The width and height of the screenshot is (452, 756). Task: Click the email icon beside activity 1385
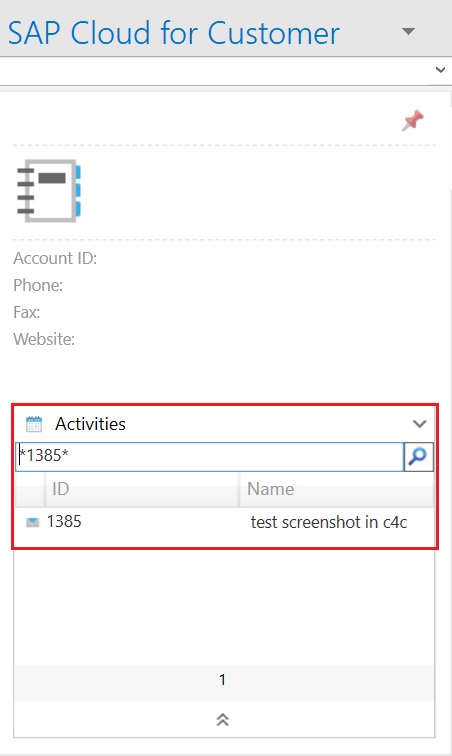tap(32, 522)
